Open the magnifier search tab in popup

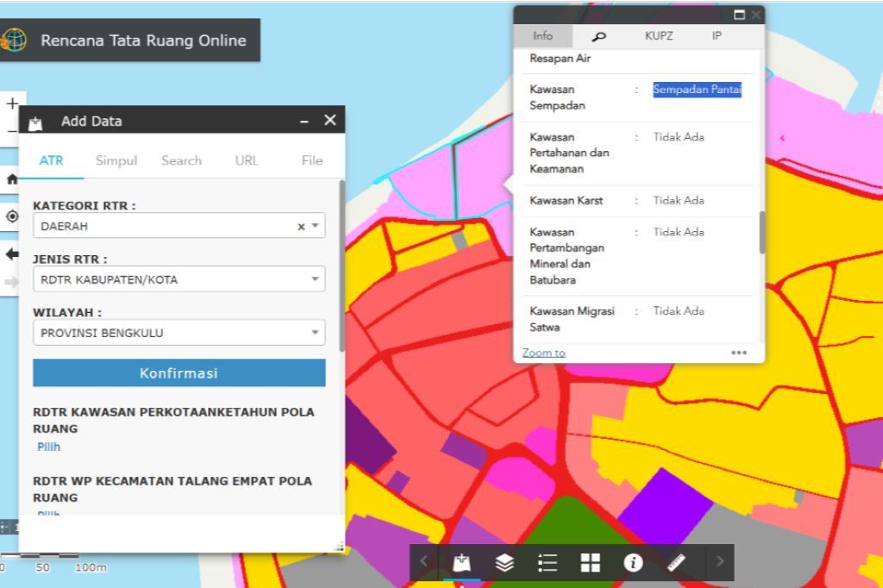click(x=598, y=36)
